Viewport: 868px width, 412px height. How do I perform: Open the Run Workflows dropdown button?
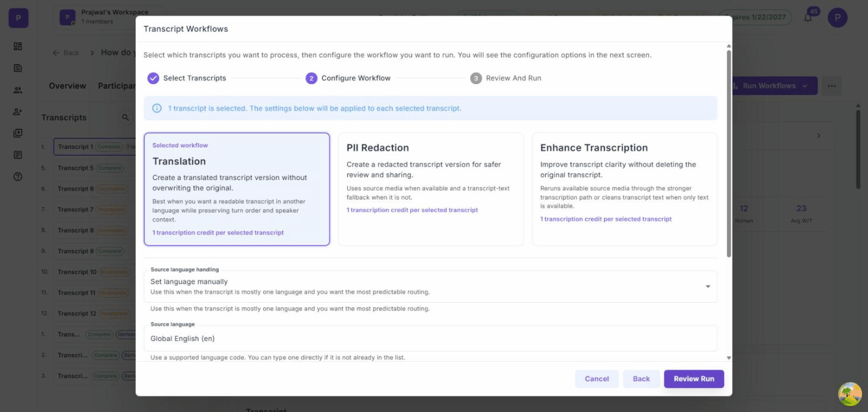pos(774,86)
